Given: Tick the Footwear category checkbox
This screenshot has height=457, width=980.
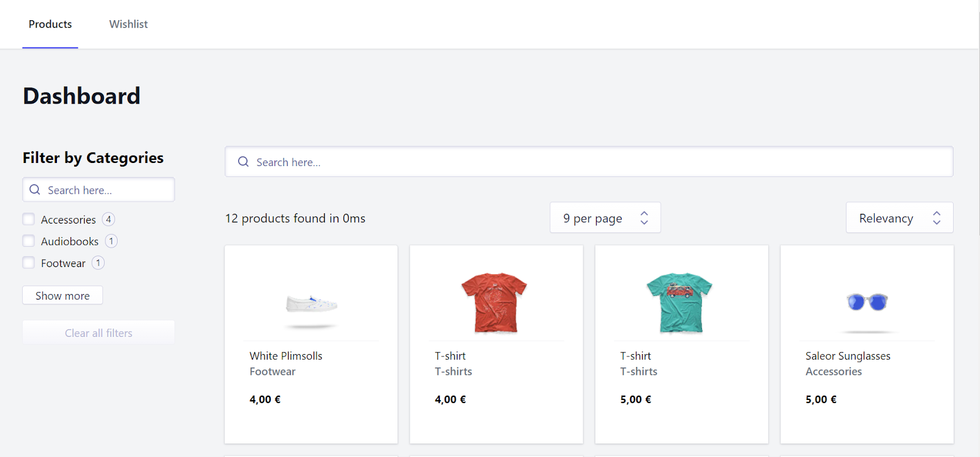Looking at the screenshot, I should (x=29, y=263).
